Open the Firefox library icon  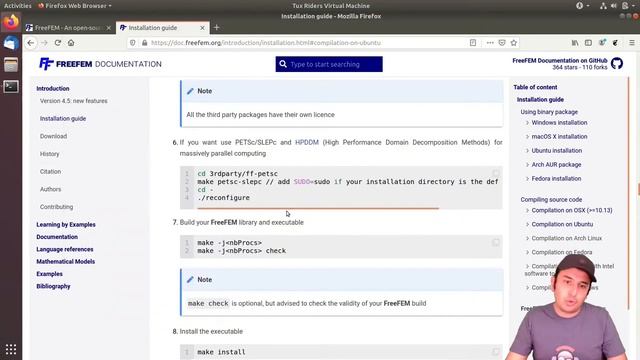click(575, 43)
